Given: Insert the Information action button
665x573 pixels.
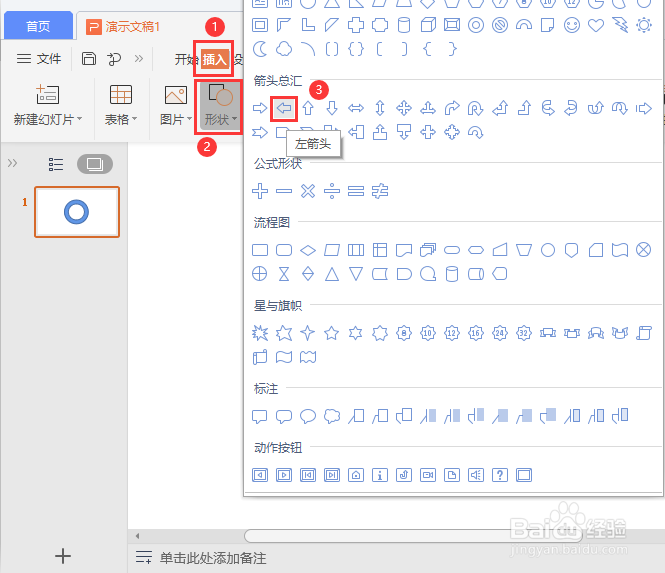Looking at the screenshot, I should 380,475.
